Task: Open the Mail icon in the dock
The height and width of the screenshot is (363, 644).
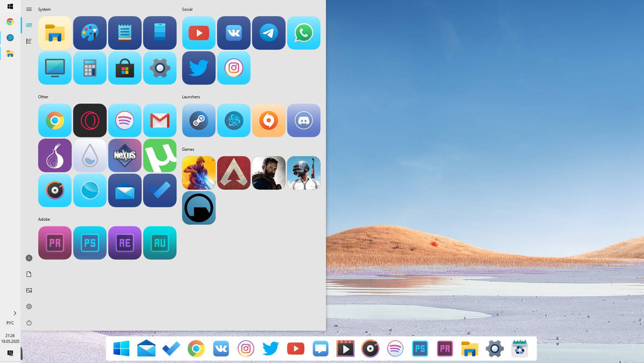Action: point(146,349)
